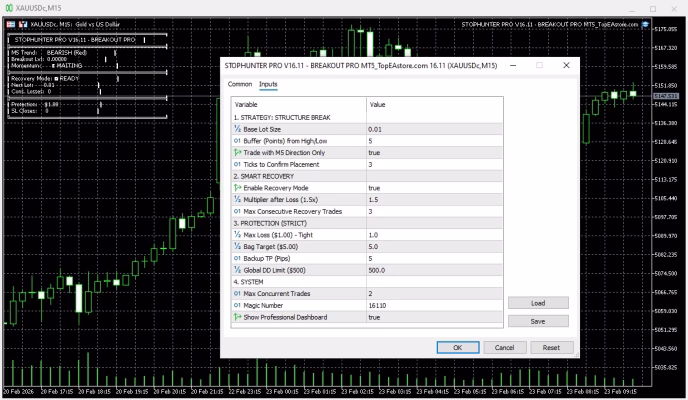
Task: Reset inputs with Reset button
Action: tap(551, 347)
